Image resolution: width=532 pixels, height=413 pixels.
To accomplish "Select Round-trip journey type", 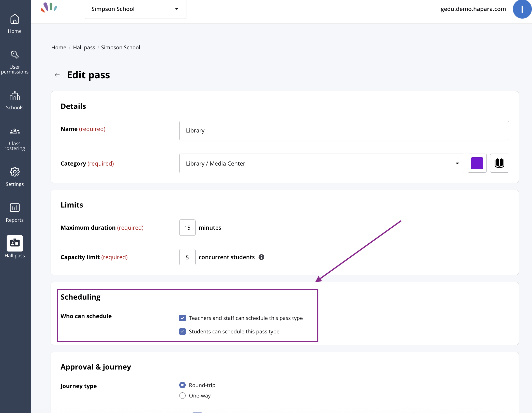I will [182, 385].
